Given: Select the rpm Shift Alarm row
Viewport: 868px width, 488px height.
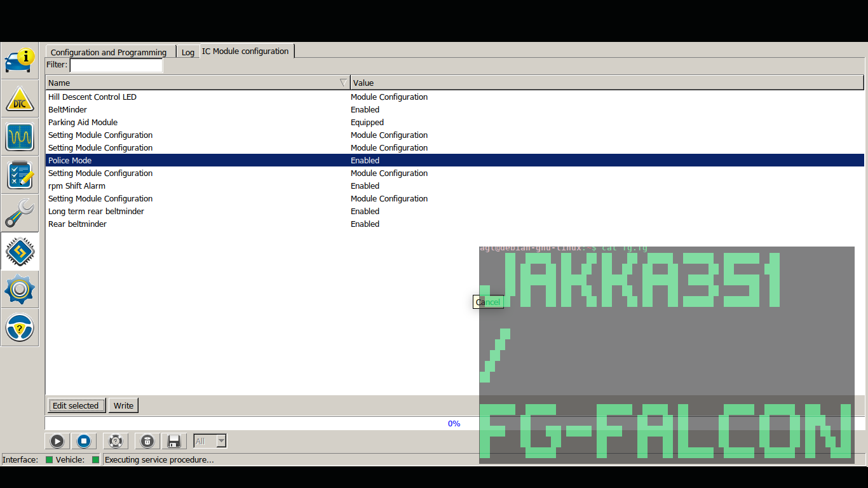Looking at the screenshot, I should tap(455, 186).
